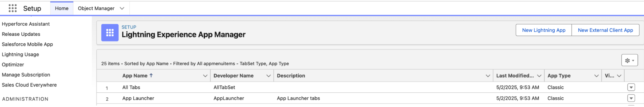Expand the Object Manager tab menu
This screenshot has width=644, height=107.
[122, 8]
